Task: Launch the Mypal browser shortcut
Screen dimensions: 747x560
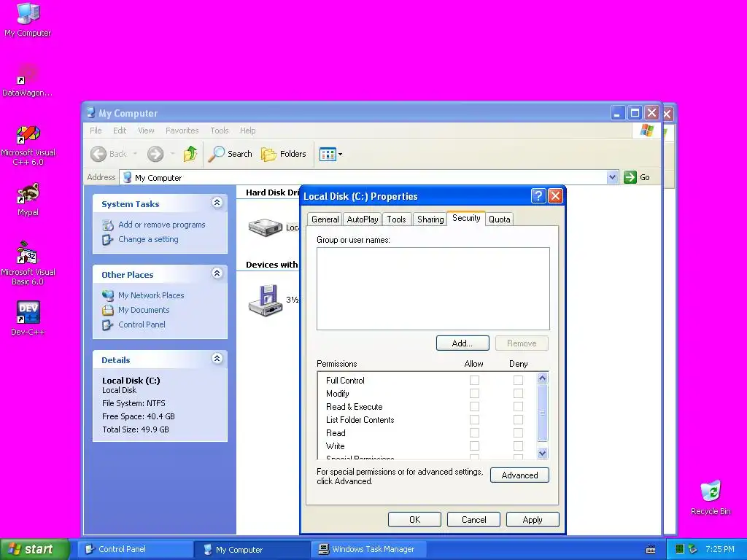Action: pyautogui.click(x=28, y=199)
